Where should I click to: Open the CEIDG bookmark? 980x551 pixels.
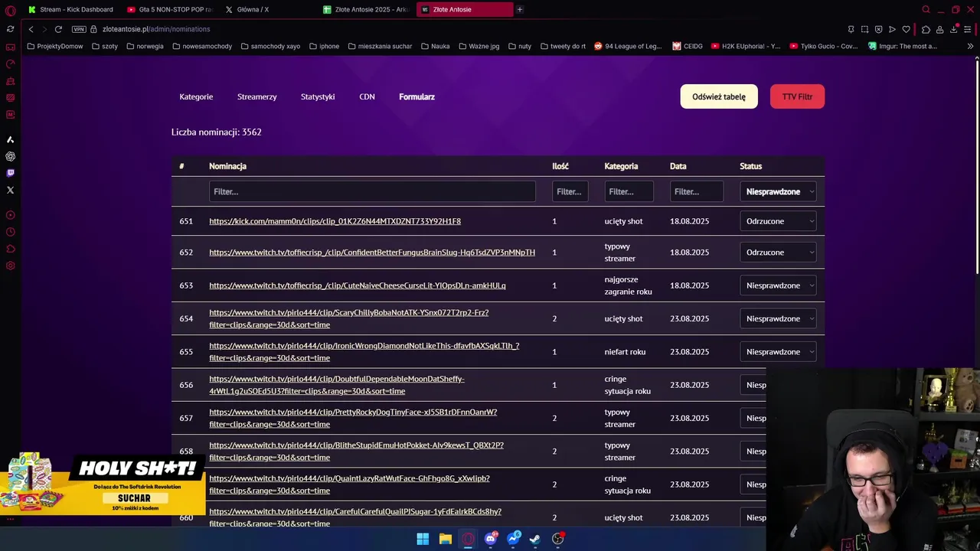(x=688, y=46)
